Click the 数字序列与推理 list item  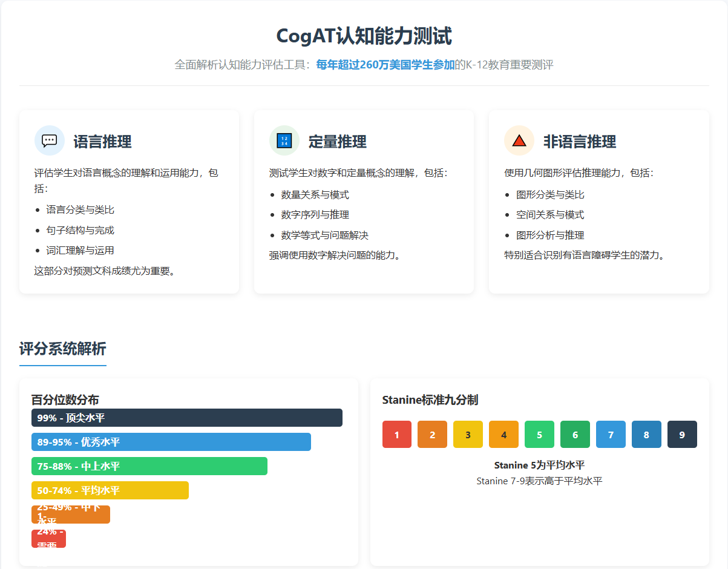(315, 215)
